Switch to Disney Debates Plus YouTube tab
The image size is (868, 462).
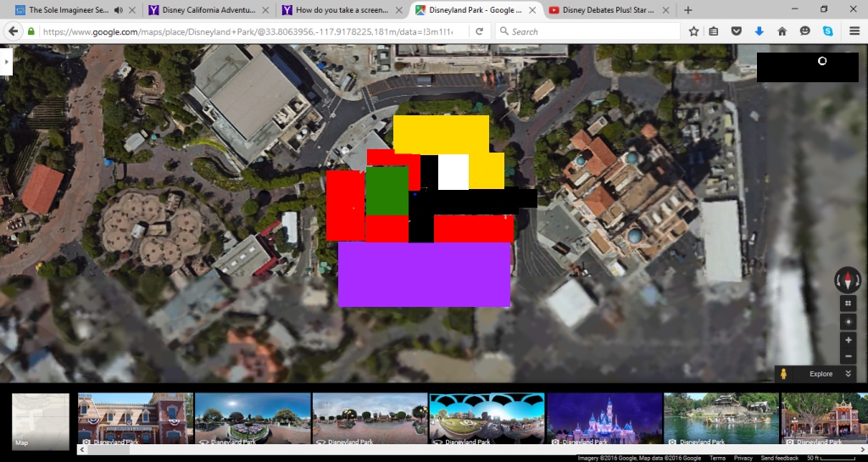tap(609, 10)
